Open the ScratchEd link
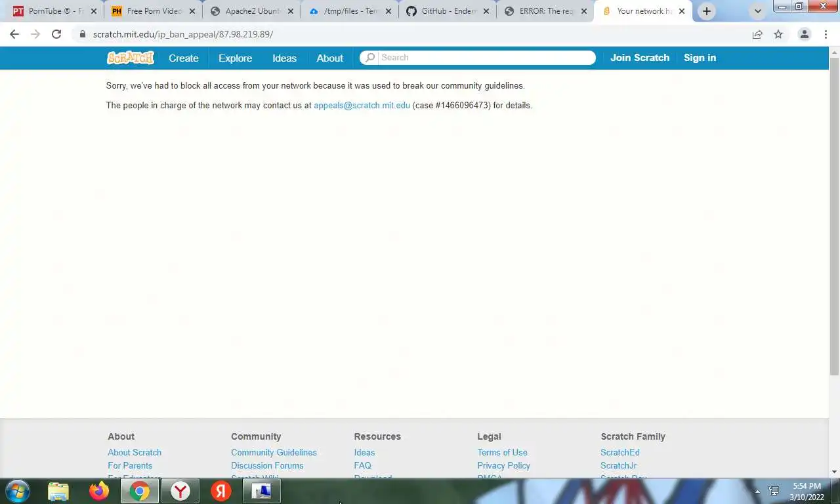This screenshot has height=504, width=840. point(620,452)
